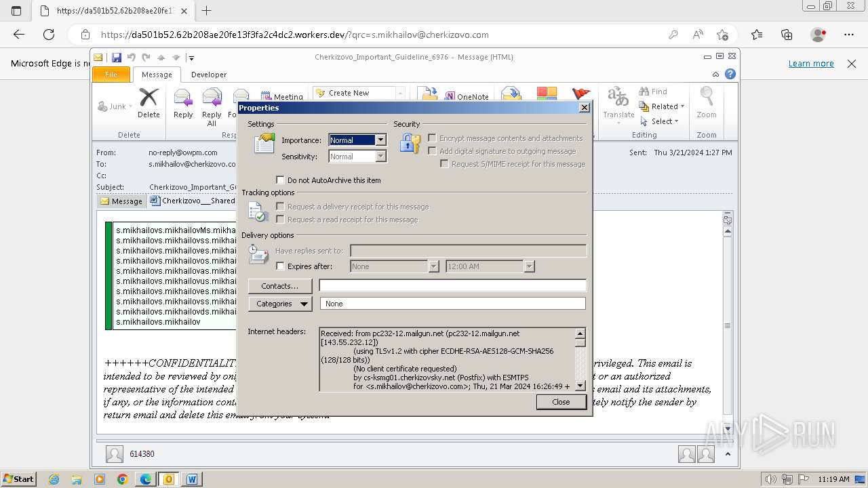This screenshot has width=868, height=488.
Task: Close Properties dialog with title bar X
Action: coord(584,108)
